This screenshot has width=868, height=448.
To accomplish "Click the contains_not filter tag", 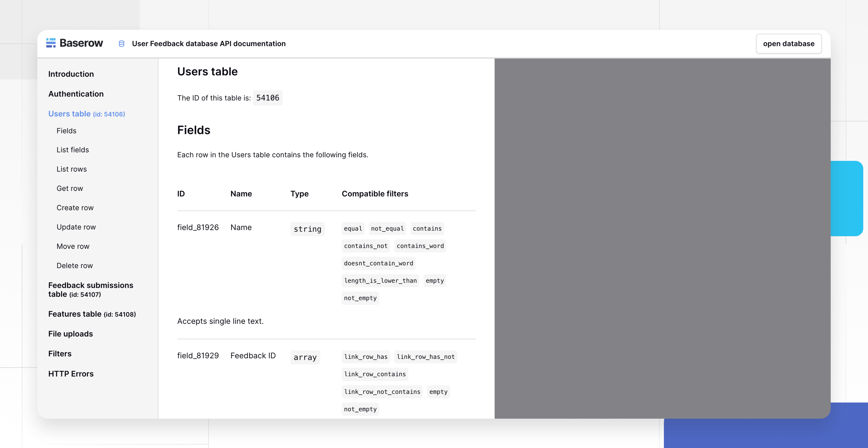I will [x=366, y=246].
